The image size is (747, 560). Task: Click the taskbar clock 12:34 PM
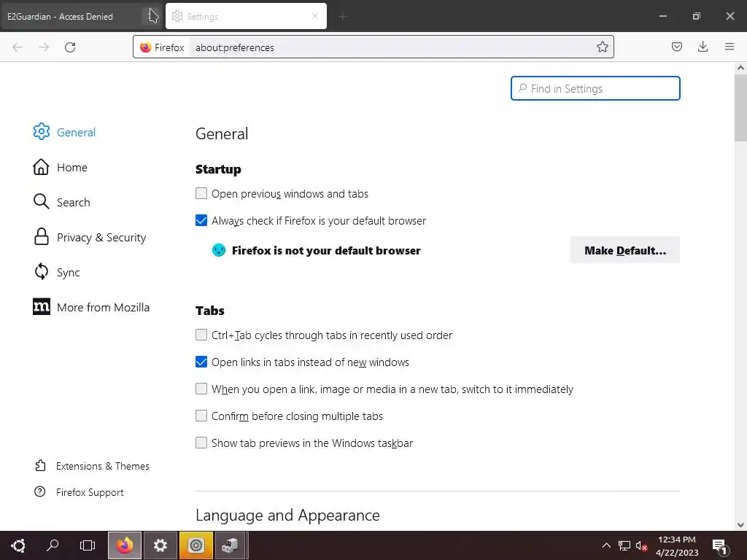[676, 539]
